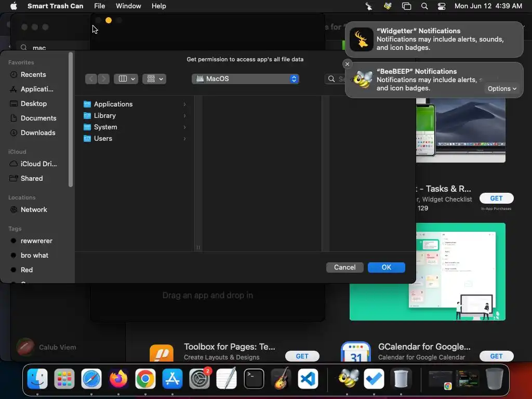Viewport: 532px width, 399px height.
Task: Click the BeeBEEP bee icon in menu bar
Action: (388, 6)
